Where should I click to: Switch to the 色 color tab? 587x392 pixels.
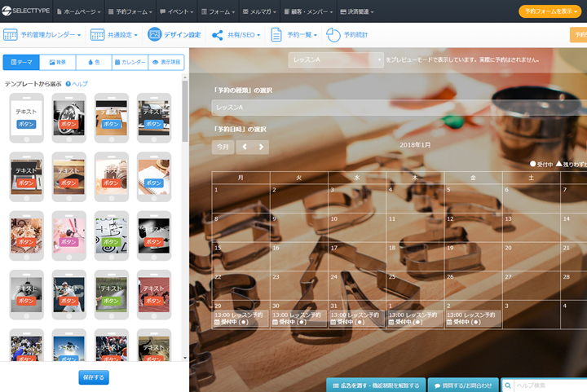[93, 62]
